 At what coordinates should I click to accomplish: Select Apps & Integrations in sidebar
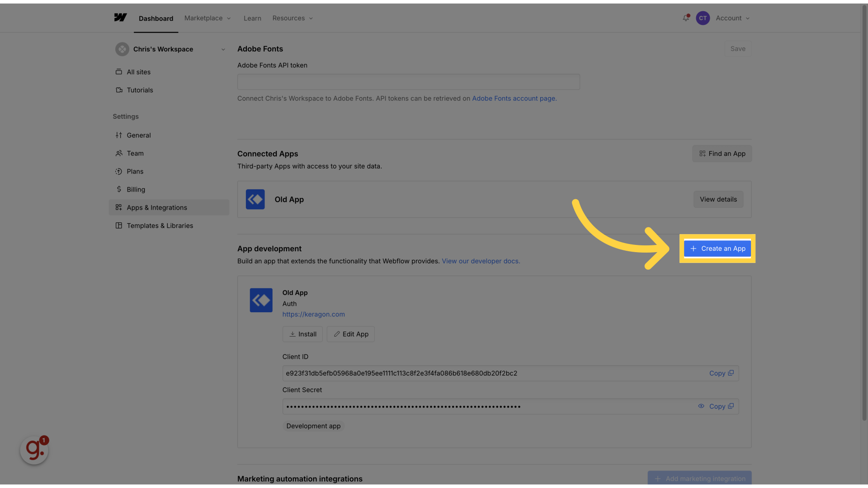(x=169, y=207)
